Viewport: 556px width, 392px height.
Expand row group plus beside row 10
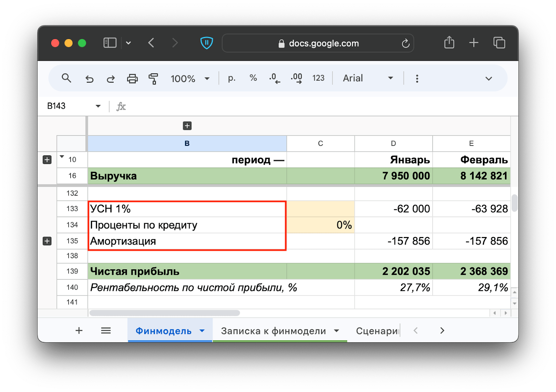pyautogui.click(x=47, y=160)
